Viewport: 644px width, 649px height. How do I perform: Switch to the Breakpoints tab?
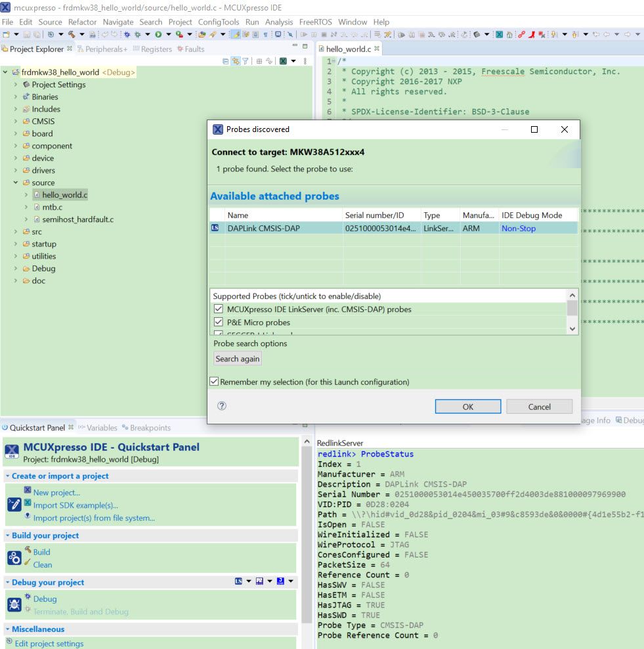146,428
